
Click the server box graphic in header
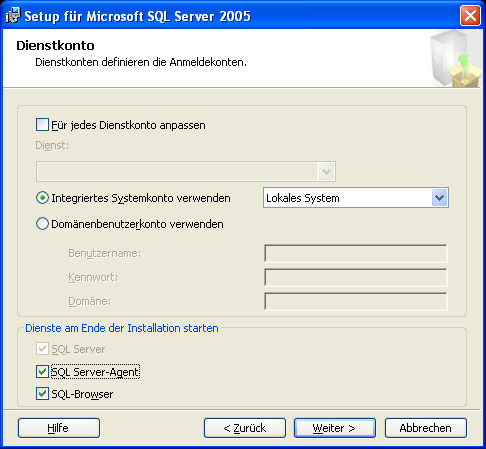pyautogui.click(x=455, y=58)
